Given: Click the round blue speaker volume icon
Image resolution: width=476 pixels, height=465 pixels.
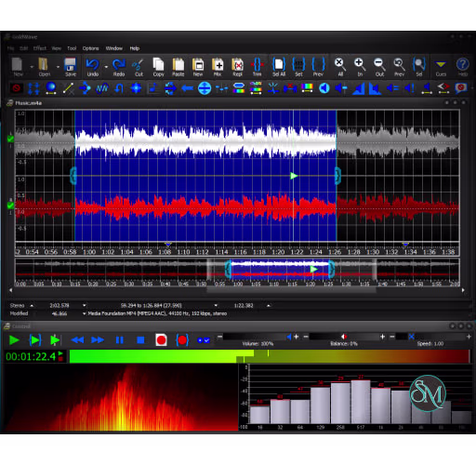Looking at the screenshot, I should click(324, 88).
